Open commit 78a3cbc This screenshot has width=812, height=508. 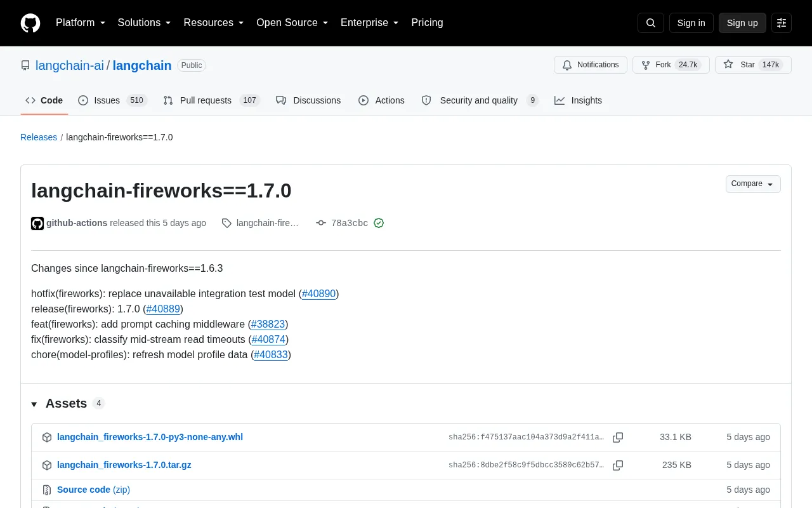(x=350, y=224)
